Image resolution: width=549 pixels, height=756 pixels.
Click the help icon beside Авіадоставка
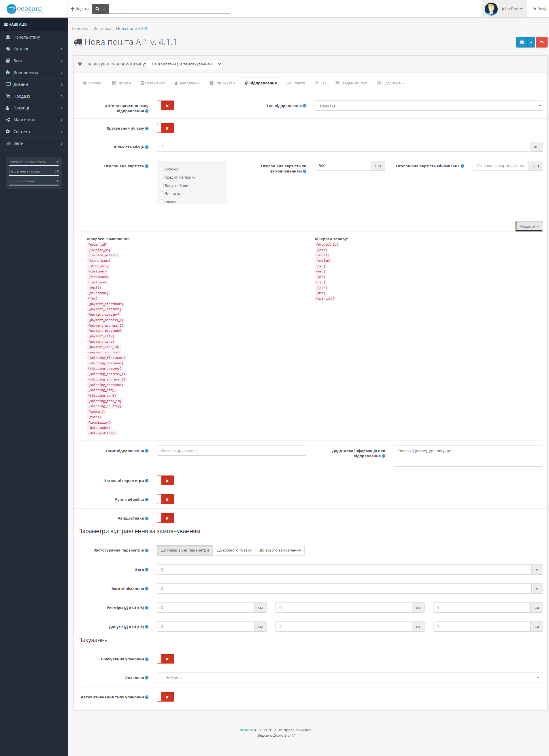pyautogui.click(x=147, y=518)
